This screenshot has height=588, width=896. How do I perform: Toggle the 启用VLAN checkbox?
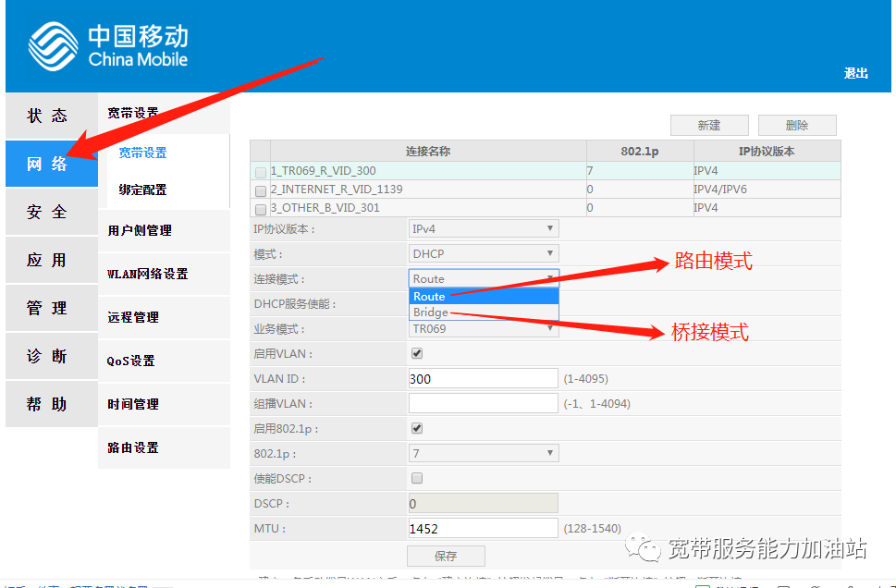point(417,354)
